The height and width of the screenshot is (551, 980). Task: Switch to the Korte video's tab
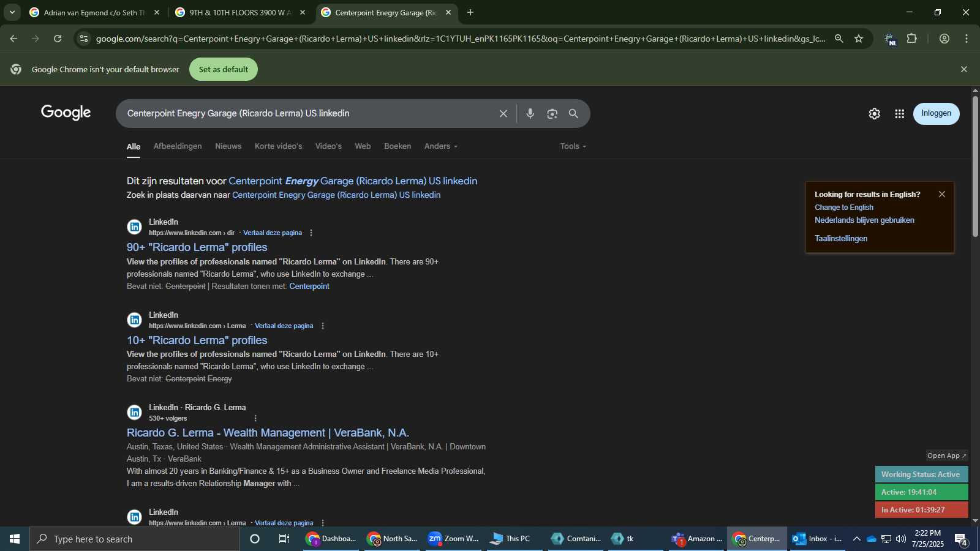pos(278,146)
